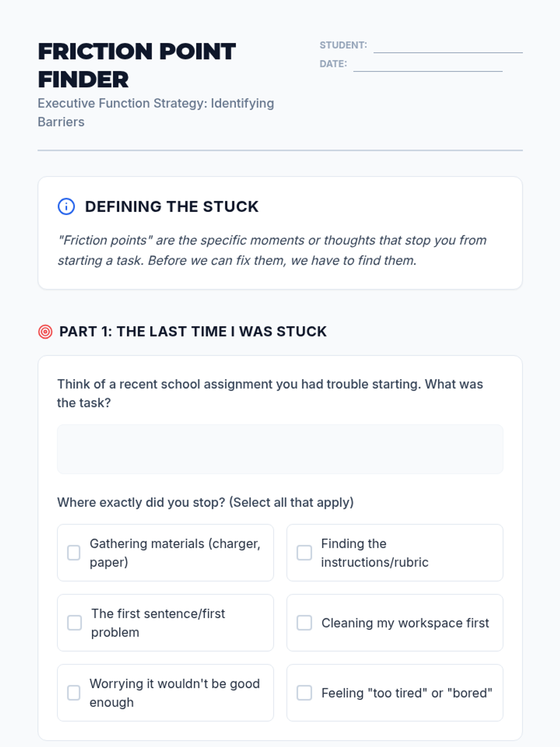560x747 pixels.
Task: Enable Cleaning my workspace first checkbox
Action: pyautogui.click(x=304, y=623)
